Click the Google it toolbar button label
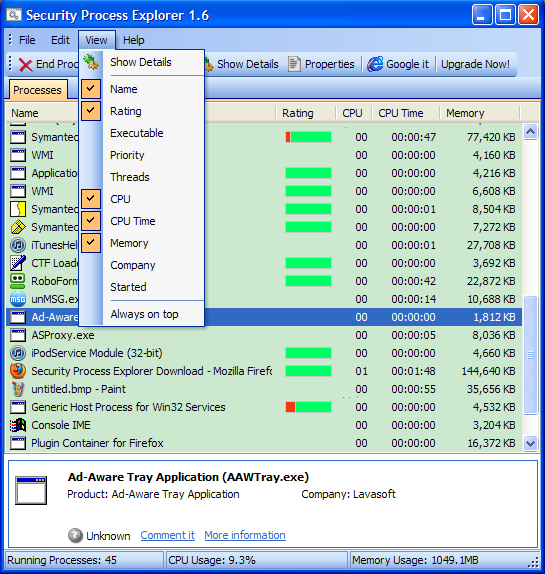This screenshot has height=574, width=545. (x=407, y=64)
